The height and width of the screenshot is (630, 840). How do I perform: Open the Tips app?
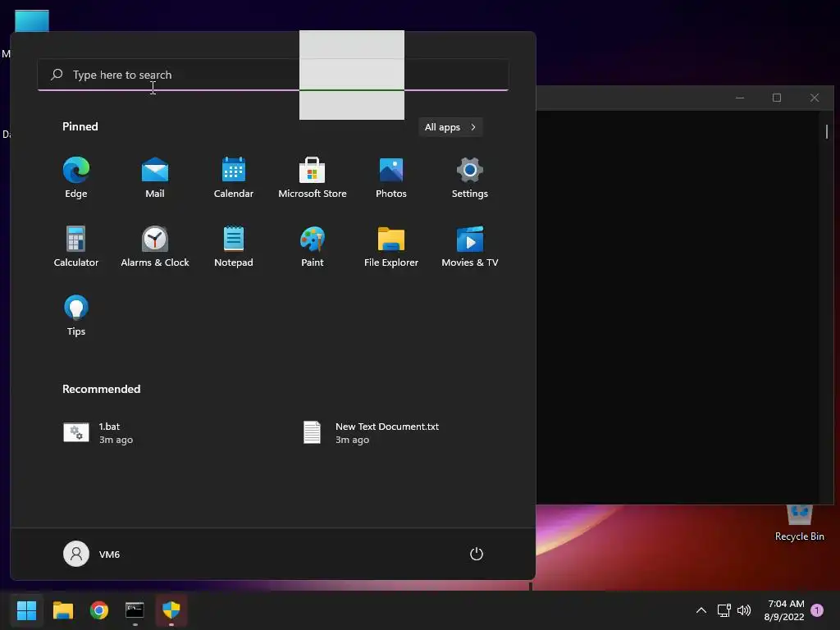(76, 316)
